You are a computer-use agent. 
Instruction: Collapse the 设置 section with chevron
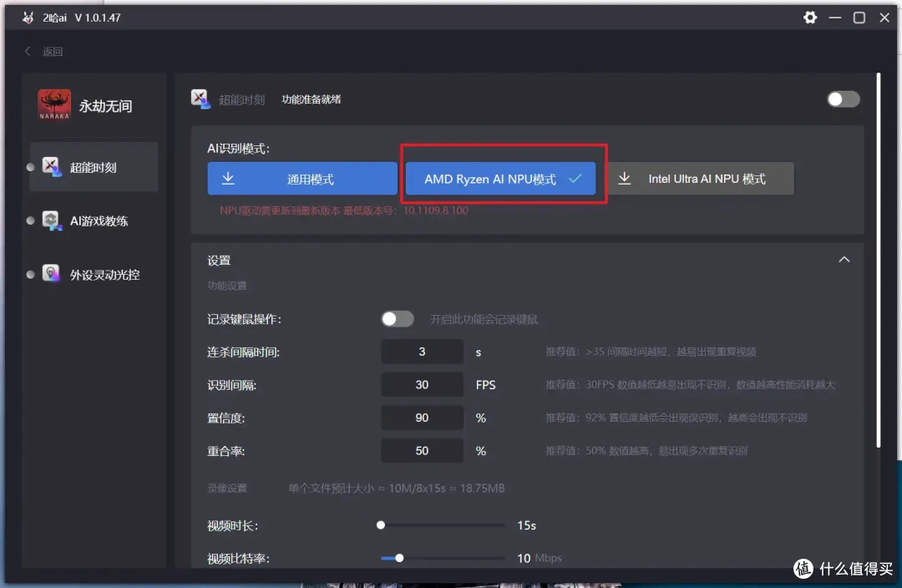coord(844,260)
